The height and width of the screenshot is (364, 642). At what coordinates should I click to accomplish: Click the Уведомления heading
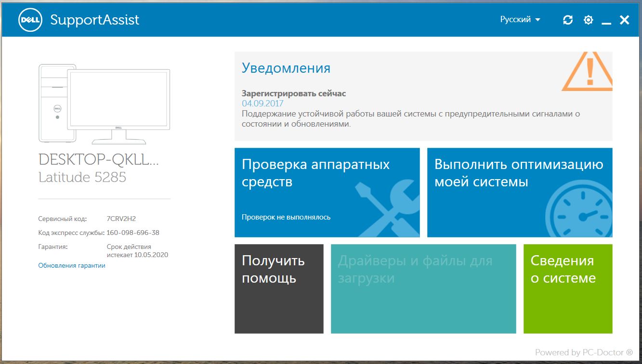coord(286,68)
